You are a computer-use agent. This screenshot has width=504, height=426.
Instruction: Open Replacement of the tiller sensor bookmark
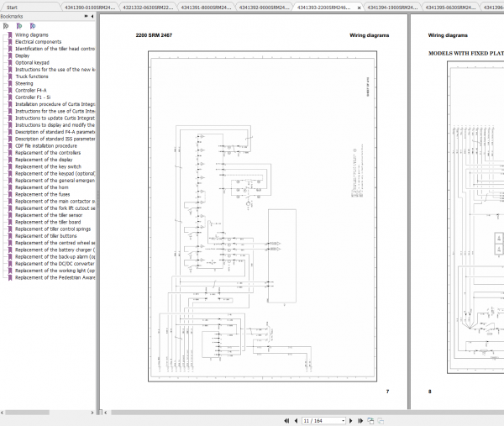pyautogui.click(x=49, y=215)
